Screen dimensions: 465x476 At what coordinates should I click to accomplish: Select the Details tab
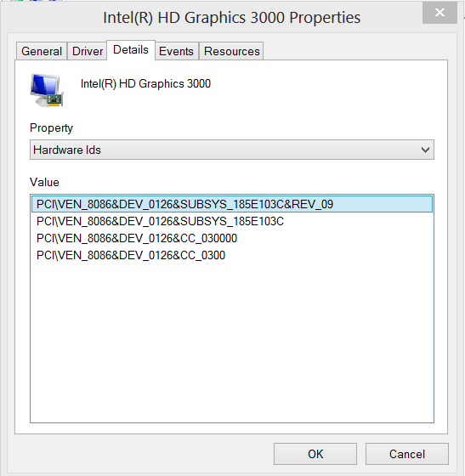click(x=131, y=50)
